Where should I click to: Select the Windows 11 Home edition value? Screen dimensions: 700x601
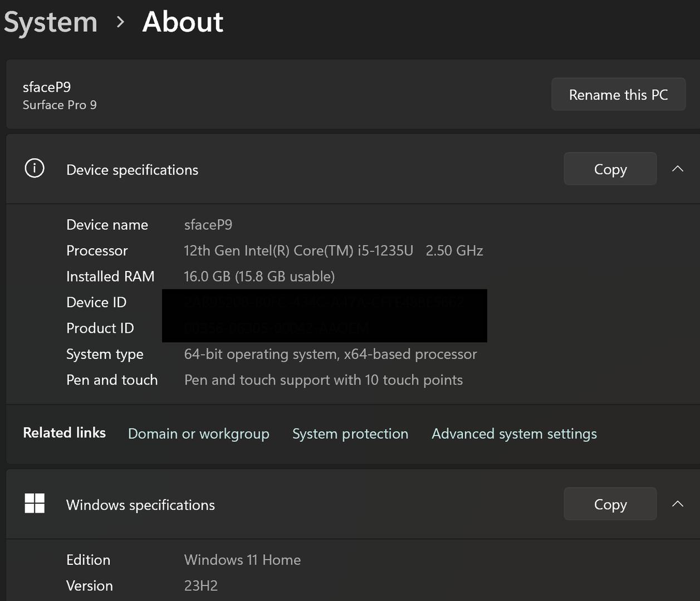(242, 559)
